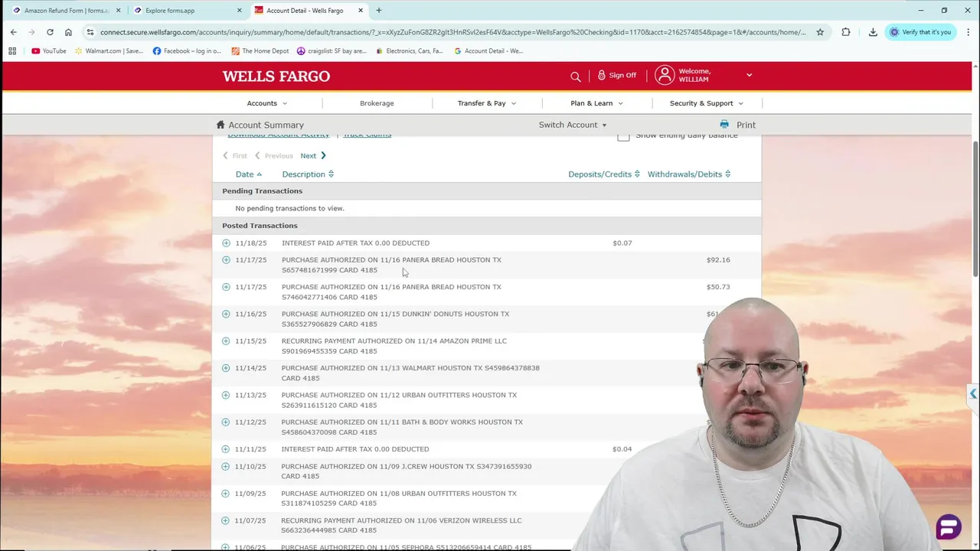Expand the 11/18/25 Interest Paid transaction
This screenshot has width=980, height=551.
pyautogui.click(x=226, y=243)
